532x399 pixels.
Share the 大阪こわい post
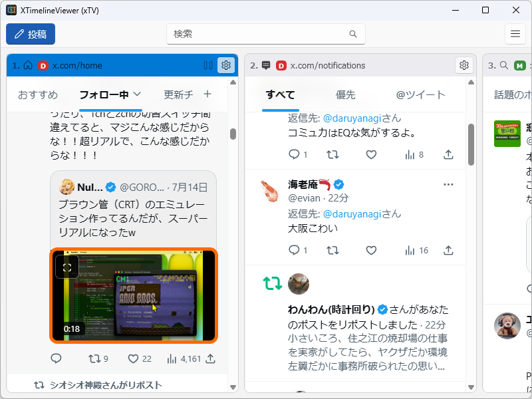point(448,250)
